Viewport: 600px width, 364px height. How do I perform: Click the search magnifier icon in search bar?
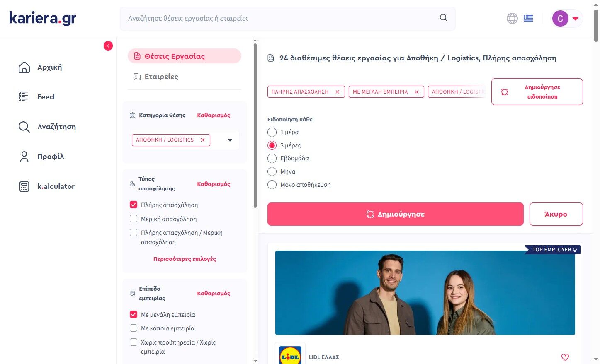point(443,18)
